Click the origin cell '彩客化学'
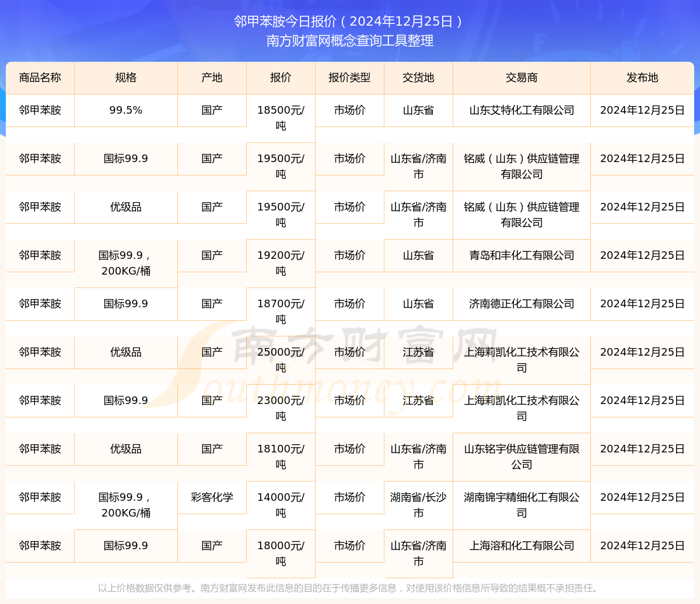The height and width of the screenshot is (604, 700). (x=212, y=497)
